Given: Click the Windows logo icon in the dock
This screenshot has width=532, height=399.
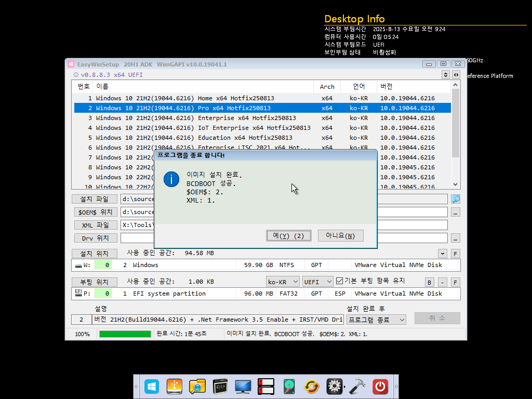Looking at the screenshot, I should [x=152, y=387].
